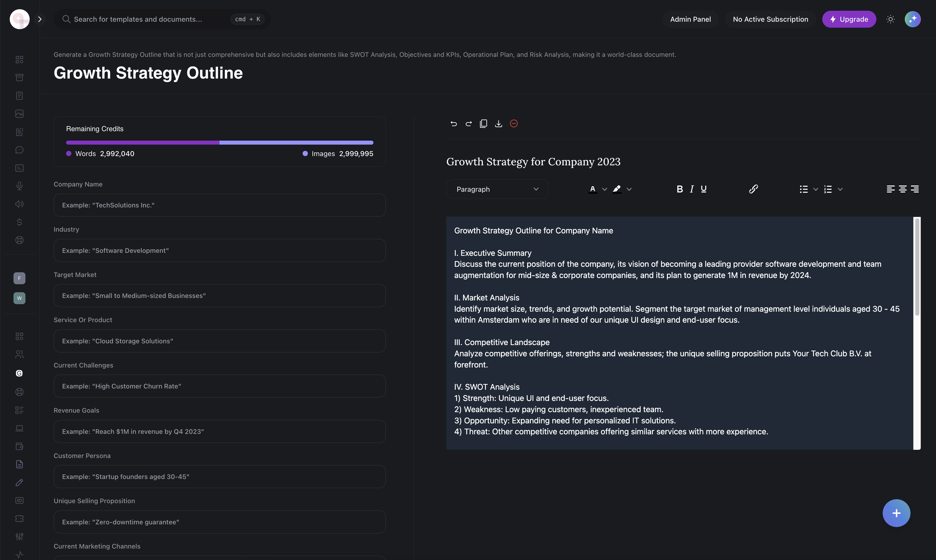Screen dimensions: 936x560
Task: Expand the bullet list options chevron
Action: click(816, 189)
